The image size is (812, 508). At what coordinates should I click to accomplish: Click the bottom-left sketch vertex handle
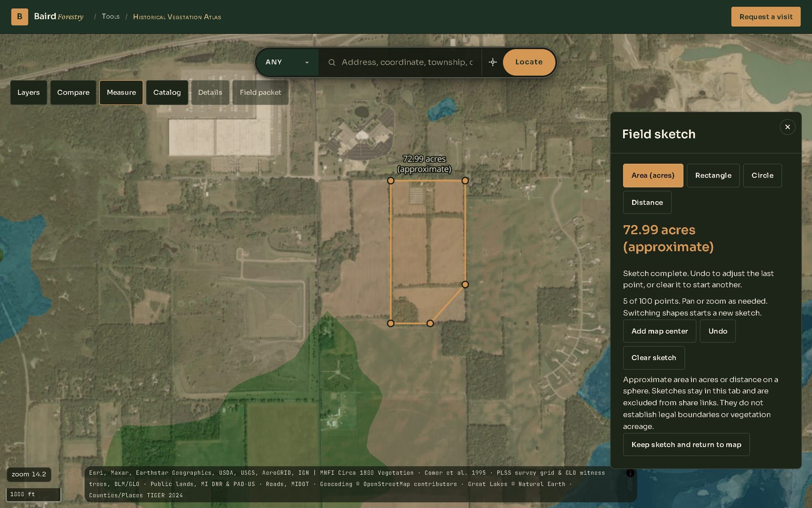(x=391, y=323)
